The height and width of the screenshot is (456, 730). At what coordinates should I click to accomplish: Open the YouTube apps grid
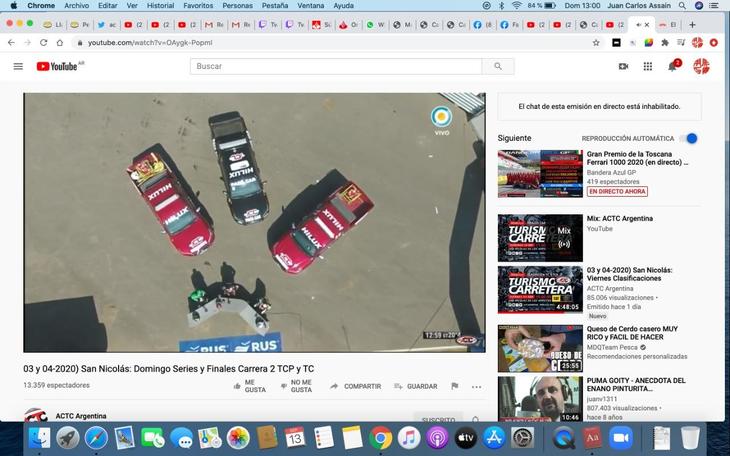pyautogui.click(x=647, y=66)
